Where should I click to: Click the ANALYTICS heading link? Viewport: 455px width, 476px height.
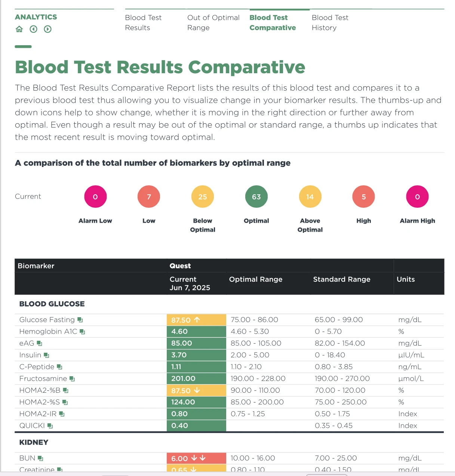pos(36,17)
